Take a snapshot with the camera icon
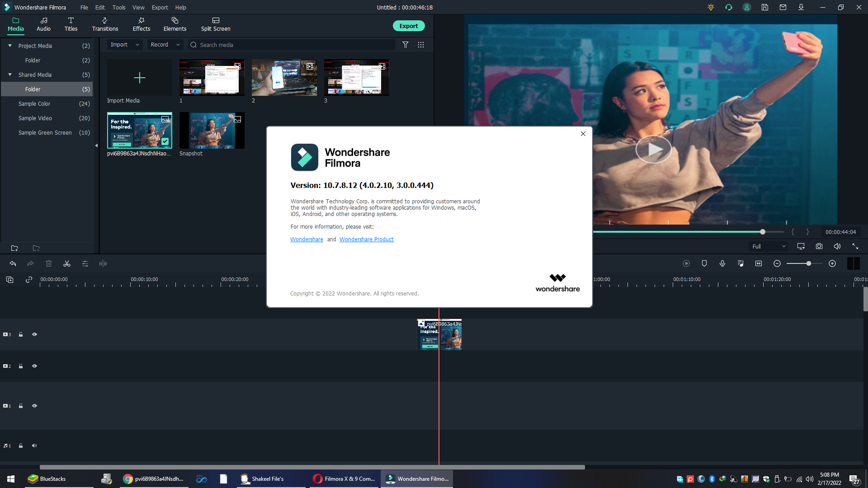Viewport: 868px width, 488px height. tap(819, 246)
